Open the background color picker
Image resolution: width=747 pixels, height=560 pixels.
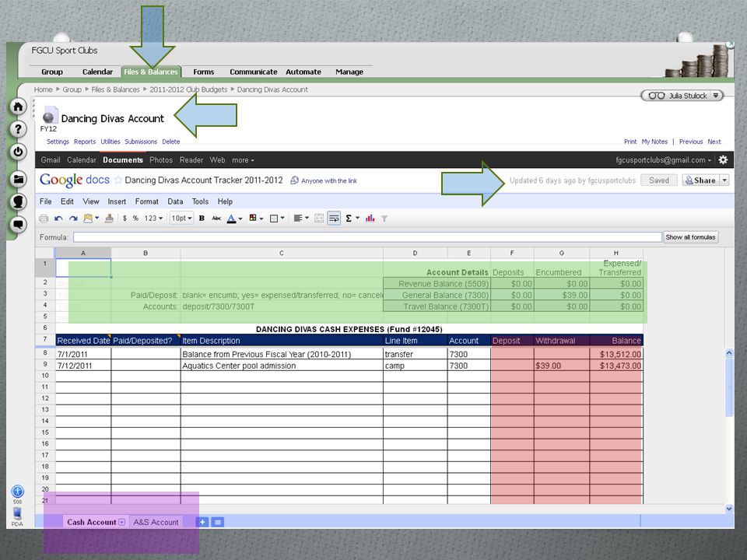[256, 219]
